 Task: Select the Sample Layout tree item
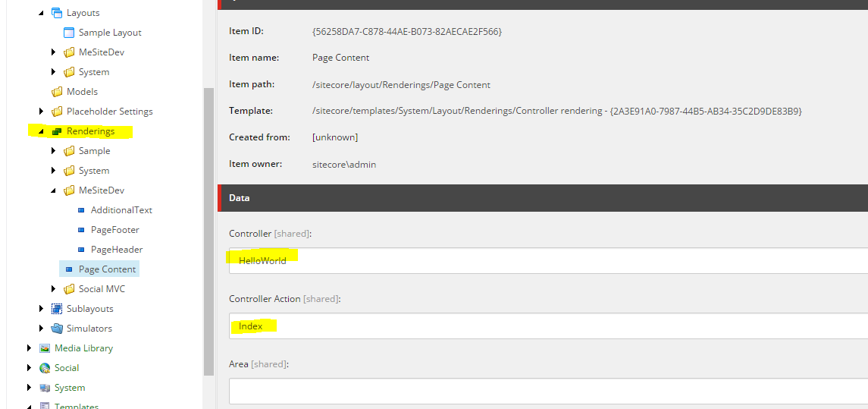click(110, 33)
